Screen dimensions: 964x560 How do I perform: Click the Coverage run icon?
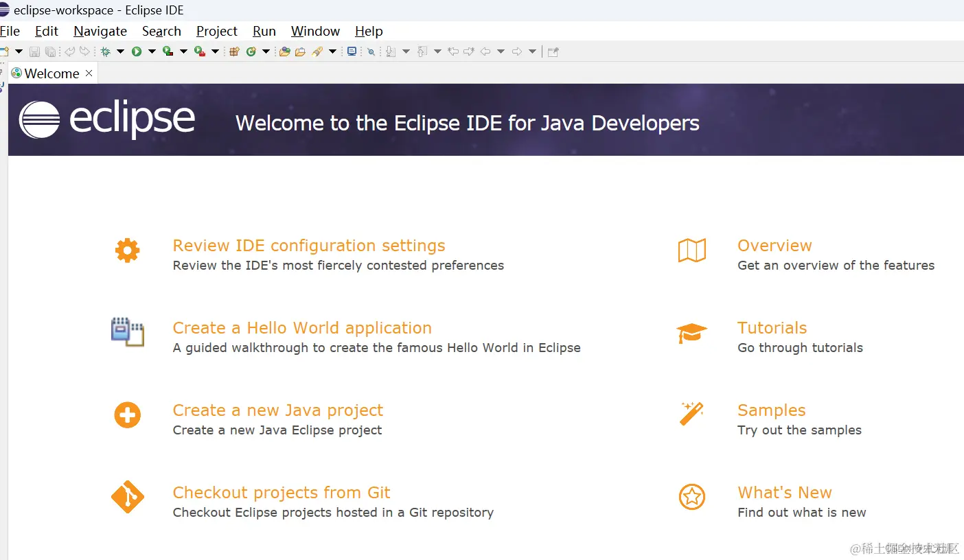(x=168, y=51)
